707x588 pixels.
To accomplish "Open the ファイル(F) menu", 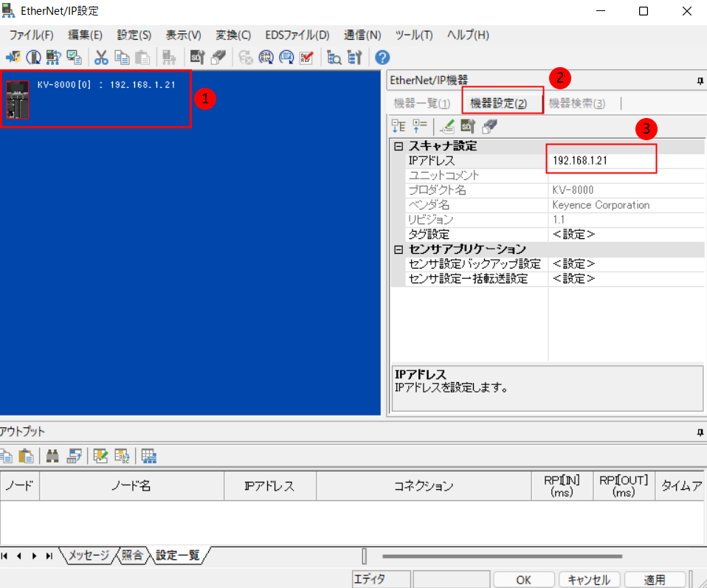I will (31, 35).
